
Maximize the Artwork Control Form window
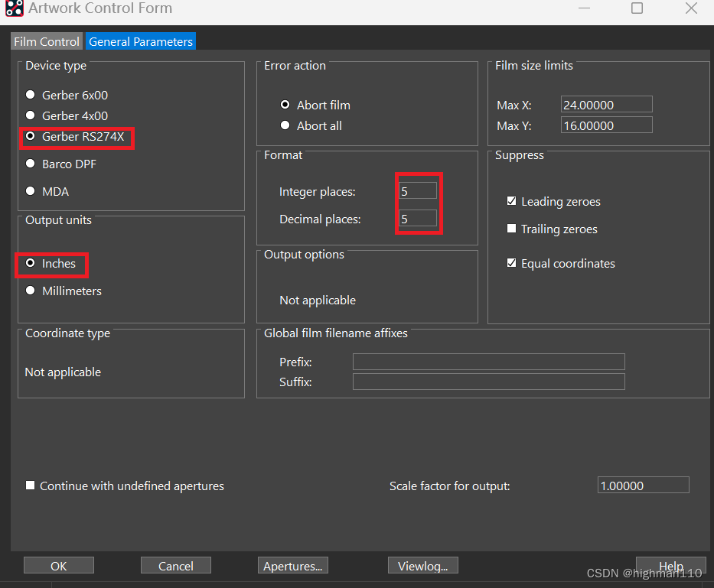(637, 8)
